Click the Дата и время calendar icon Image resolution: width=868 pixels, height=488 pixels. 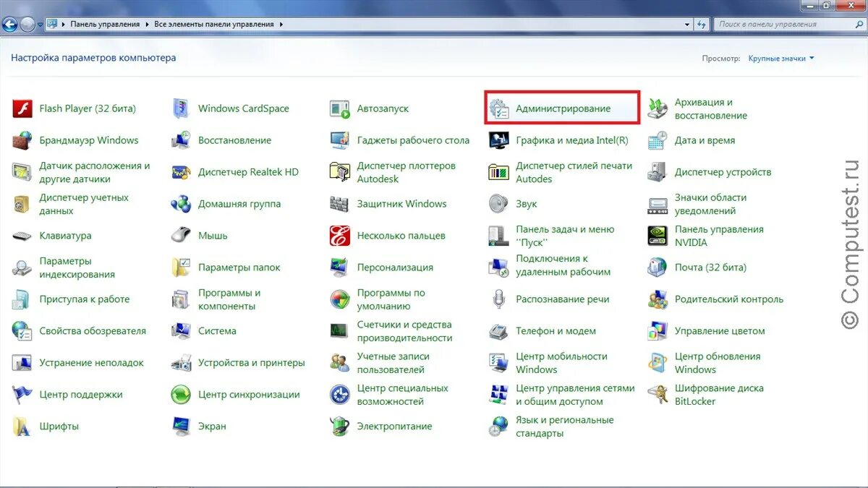(658, 140)
